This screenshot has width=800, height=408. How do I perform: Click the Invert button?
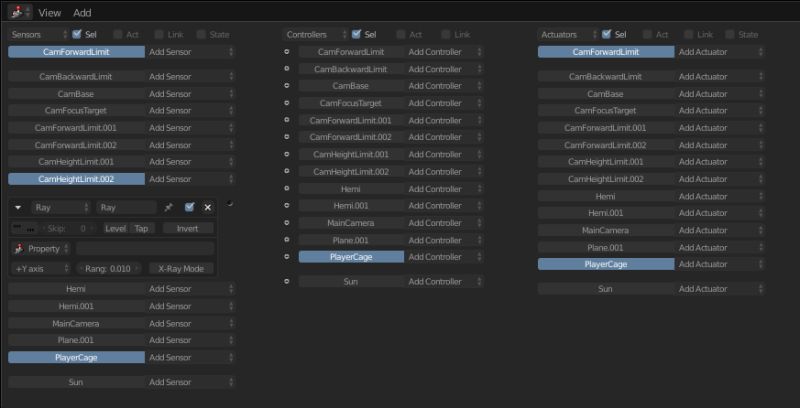click(188, 228)
